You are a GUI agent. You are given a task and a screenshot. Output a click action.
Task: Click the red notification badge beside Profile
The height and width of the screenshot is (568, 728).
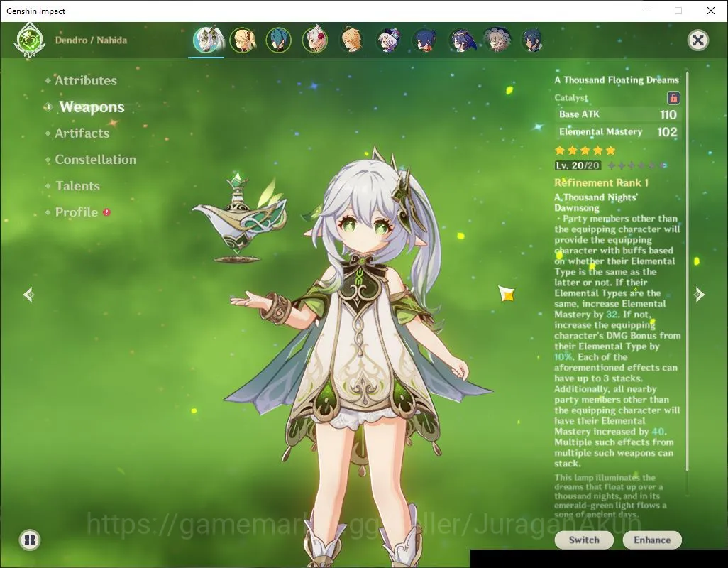click(x=106, y=212)
